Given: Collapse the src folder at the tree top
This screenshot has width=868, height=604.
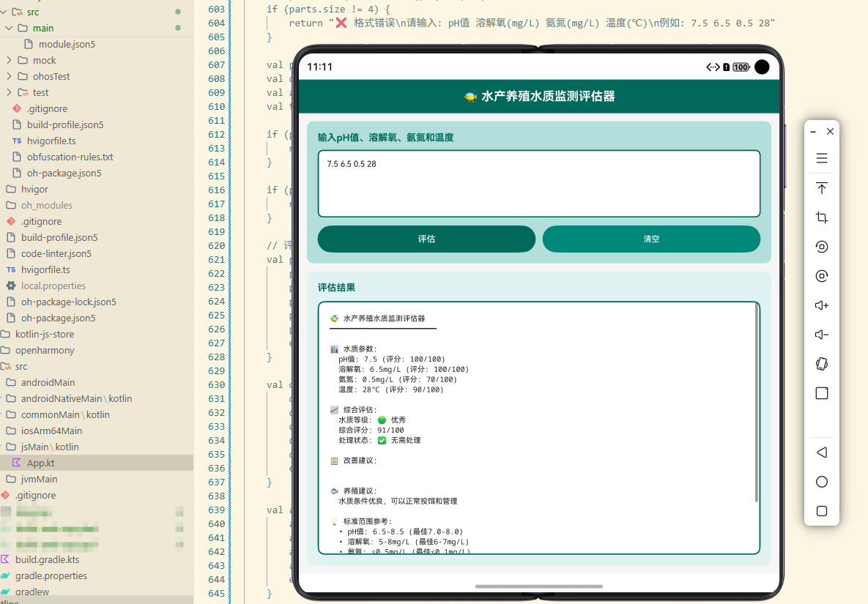Looking at the screenshot, I should point(4,12).
